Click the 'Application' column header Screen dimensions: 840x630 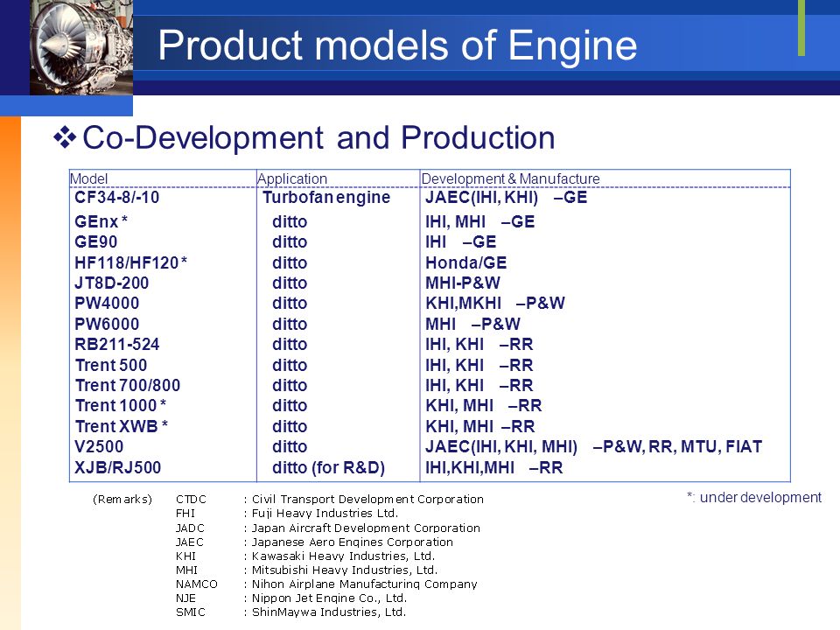click(x=292, y=178)
